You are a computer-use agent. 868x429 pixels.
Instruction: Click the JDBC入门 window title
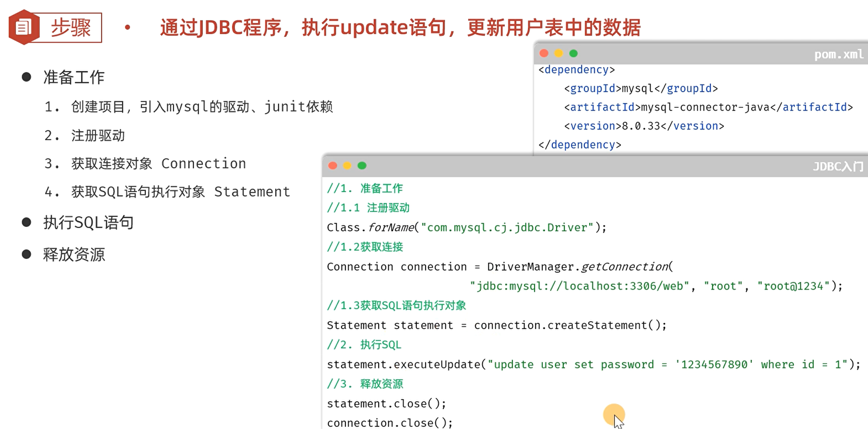pos(838,166)
